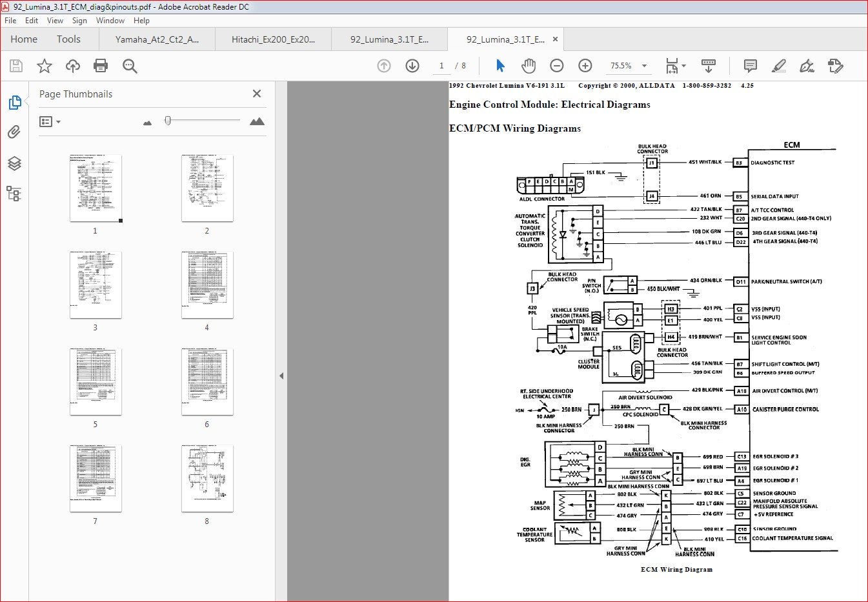The width and height of the screenshot is (868, 602).
Task: Click the 'ECM/PCM Wiring Diagrams' heading
Action: coord(515,128)
